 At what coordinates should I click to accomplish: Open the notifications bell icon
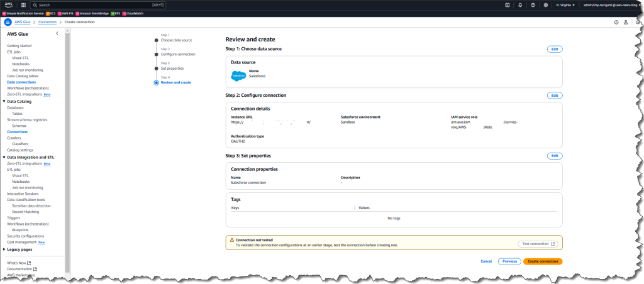[x=520, y=5]
